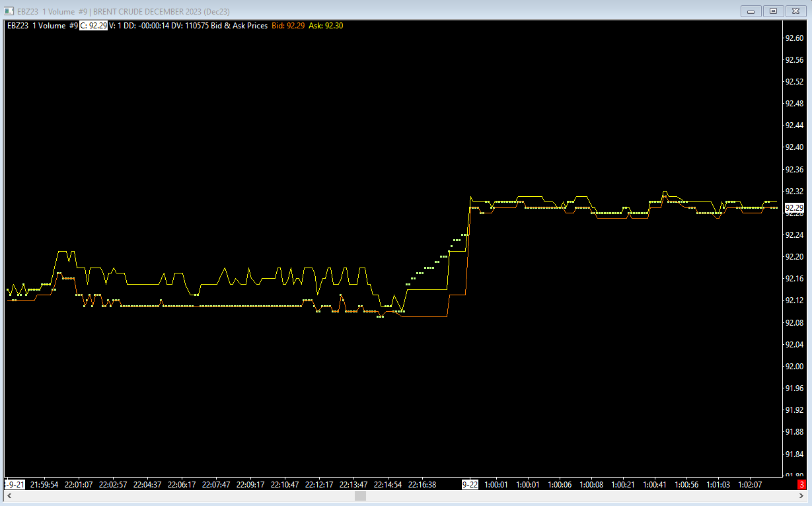This screenshot has width=812, height=506.
Task: Click the 92.20 price scale label
Action: click(794, 257)
